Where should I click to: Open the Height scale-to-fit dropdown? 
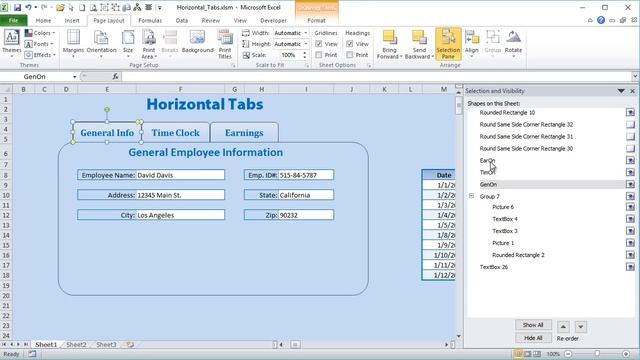click(306, 44)
